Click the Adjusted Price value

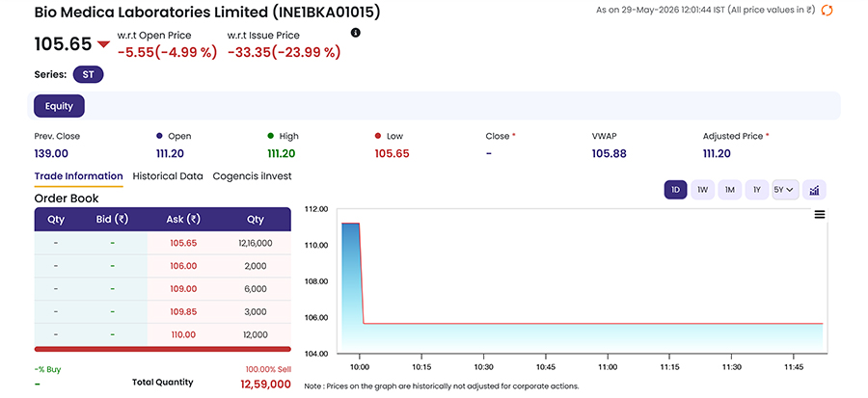coord(717,153)
